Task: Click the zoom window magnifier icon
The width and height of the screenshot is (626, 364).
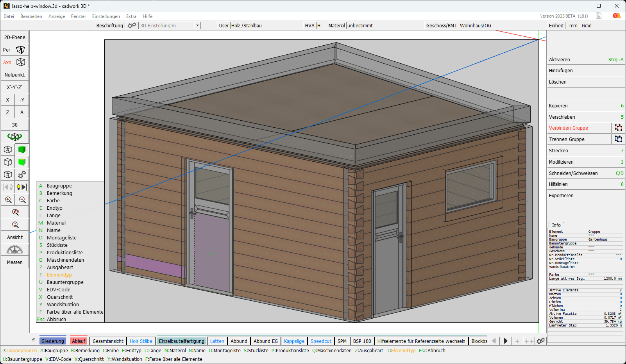Action: pos(15,225)
